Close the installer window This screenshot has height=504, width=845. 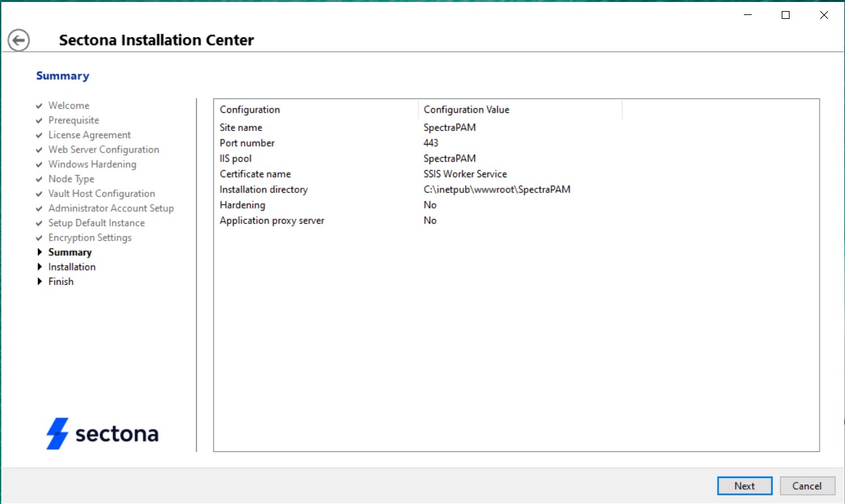coord(823,16)
